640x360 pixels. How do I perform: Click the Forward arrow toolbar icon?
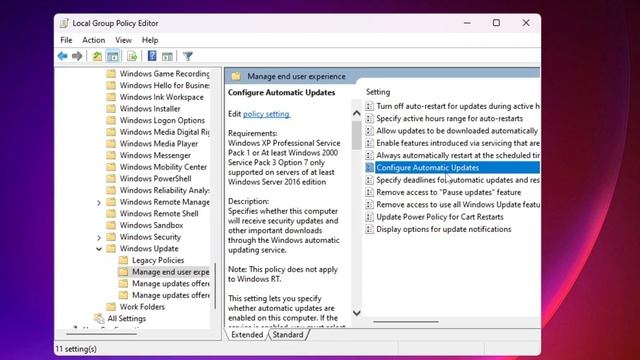click(x=77, y=56)
